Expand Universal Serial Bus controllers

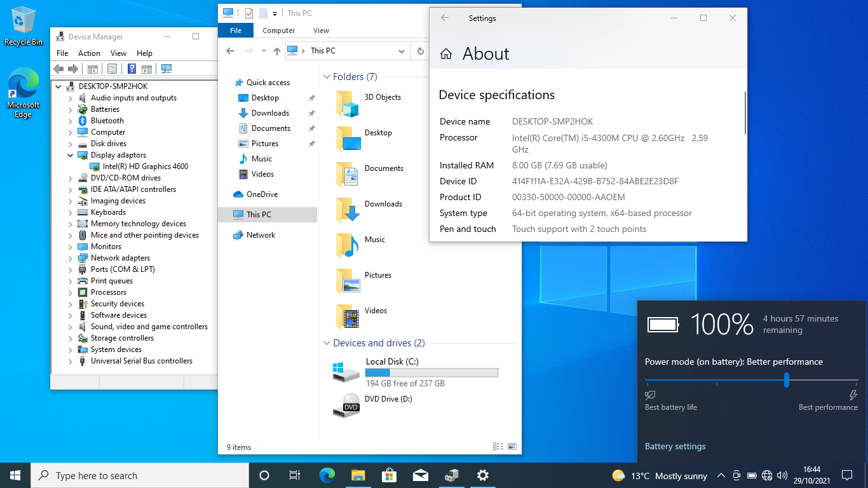[x=70, y=361]
